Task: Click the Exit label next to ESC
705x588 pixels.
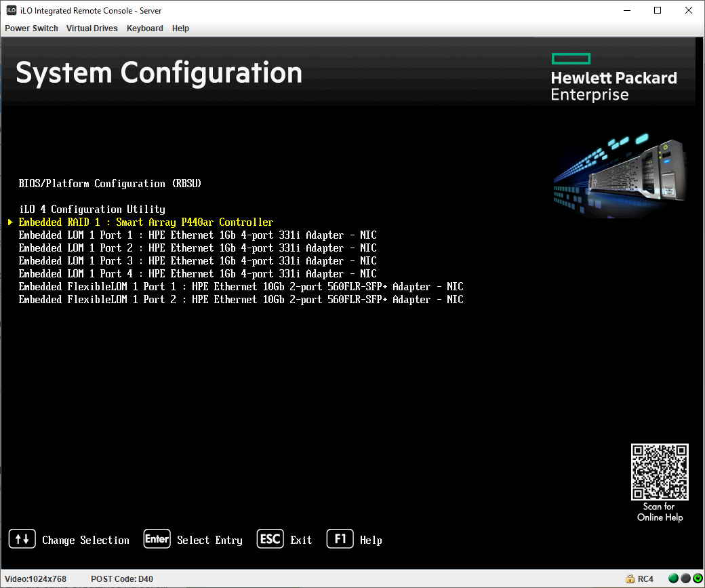Action: 301,541
